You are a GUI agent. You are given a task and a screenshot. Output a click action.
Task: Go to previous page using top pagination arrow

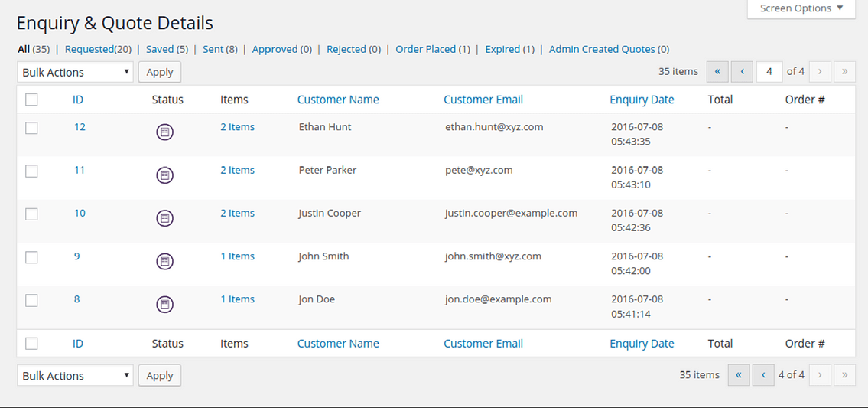(x=742, y=72)
